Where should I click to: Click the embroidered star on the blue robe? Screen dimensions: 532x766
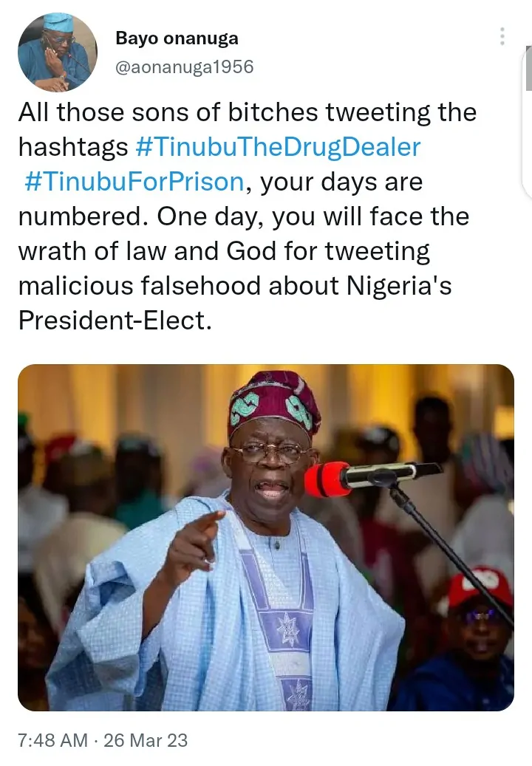[287, 629]
